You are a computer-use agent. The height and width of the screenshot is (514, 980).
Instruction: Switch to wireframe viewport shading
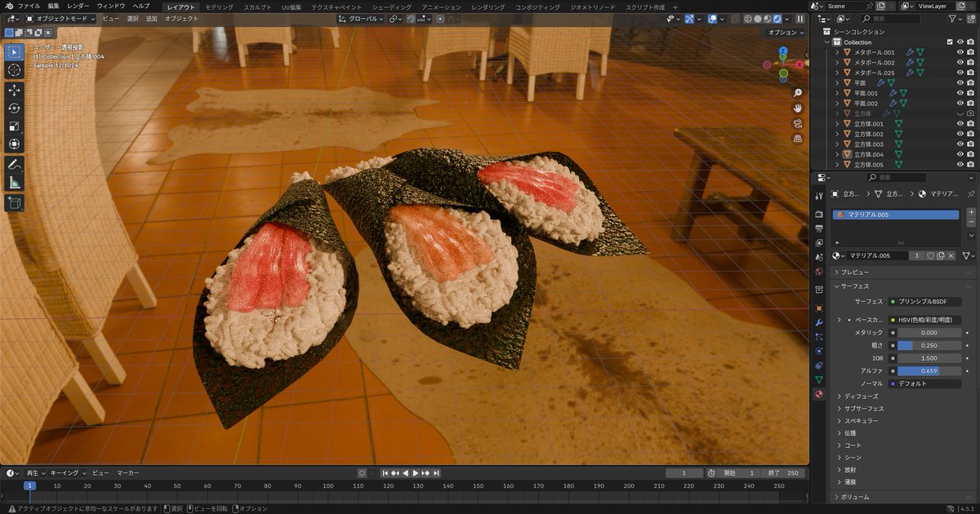tap(747, 18)
